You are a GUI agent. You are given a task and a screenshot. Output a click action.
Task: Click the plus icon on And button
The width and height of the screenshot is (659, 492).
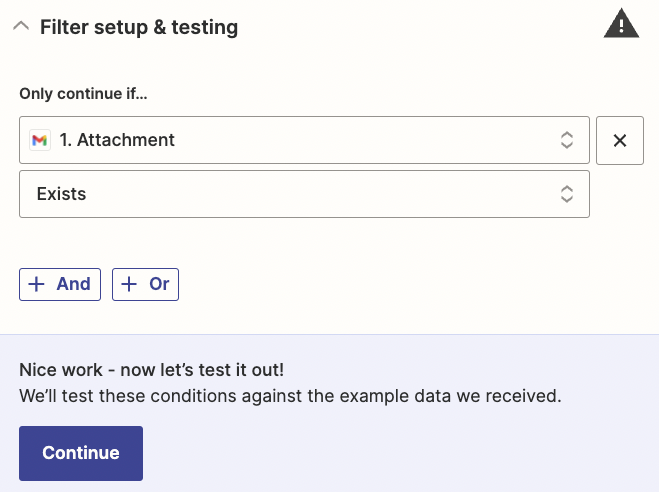pos(37,284)
